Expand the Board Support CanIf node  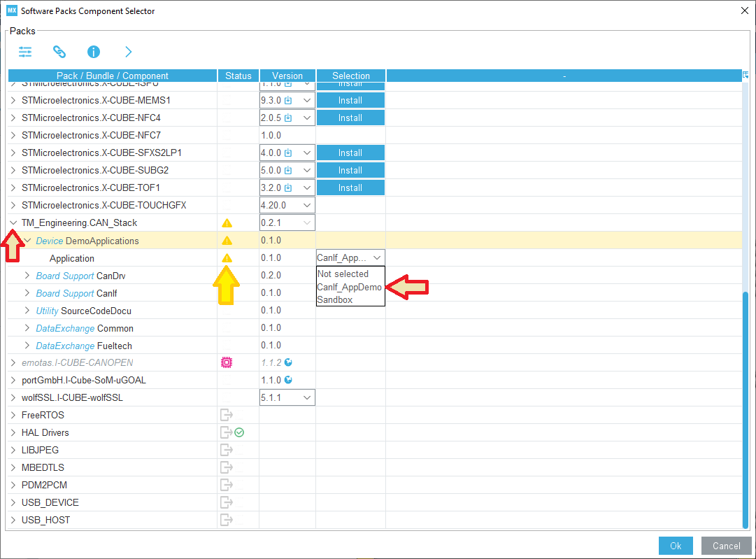point(27,292)
